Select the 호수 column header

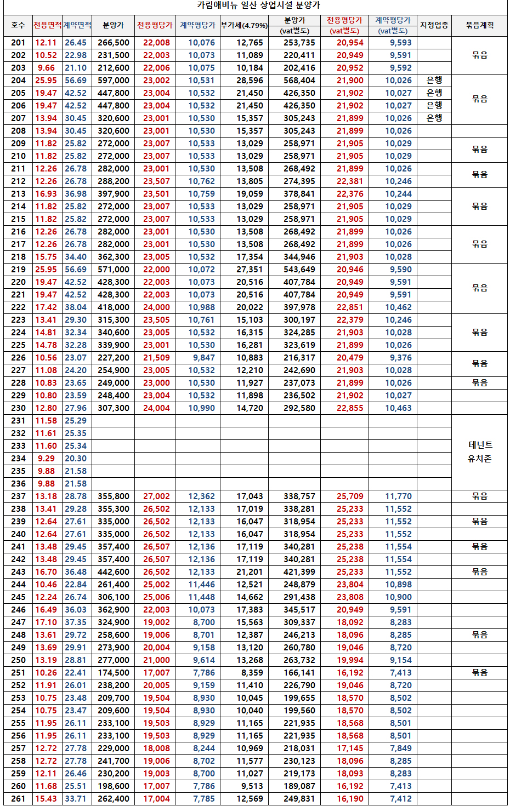[x=18, y=25]
